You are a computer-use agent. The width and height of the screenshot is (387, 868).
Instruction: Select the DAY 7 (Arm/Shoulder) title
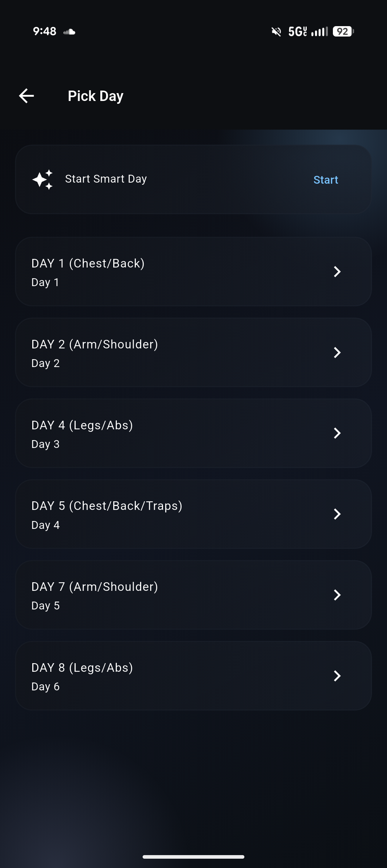(x=95, y=587)
